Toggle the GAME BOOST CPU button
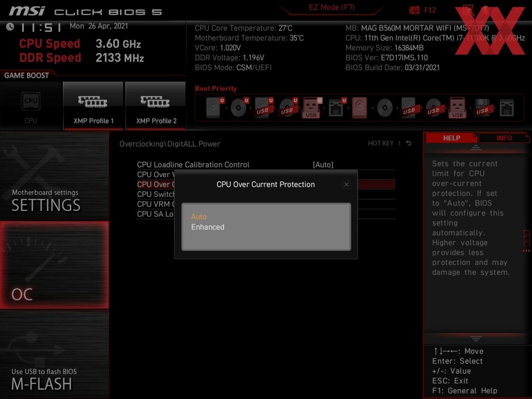 pos(31,106)
